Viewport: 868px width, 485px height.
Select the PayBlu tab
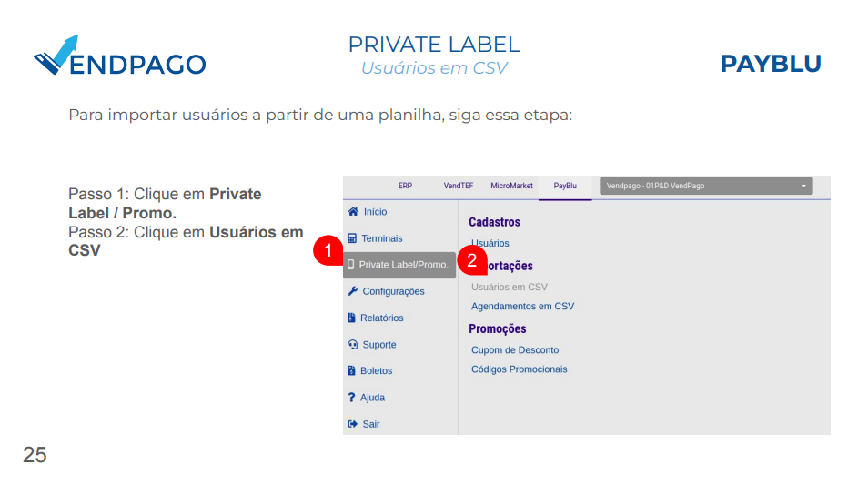tap(565, 186)
